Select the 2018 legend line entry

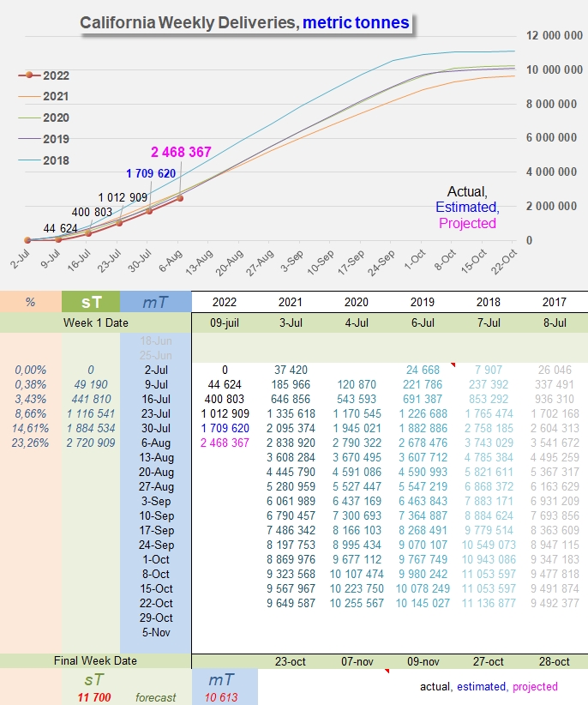pos(44,160)
